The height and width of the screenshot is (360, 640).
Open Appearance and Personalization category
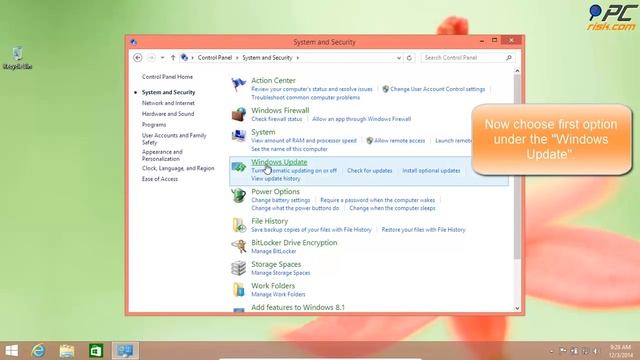[162, 155]
